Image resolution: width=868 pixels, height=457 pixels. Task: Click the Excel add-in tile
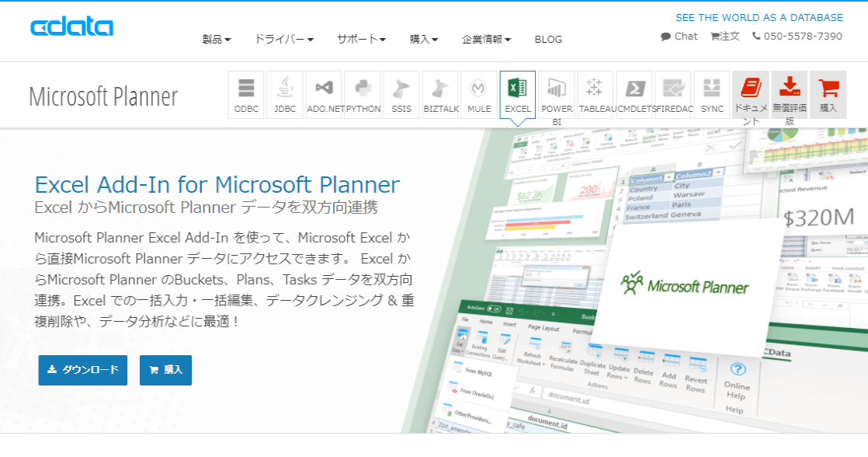coord(518,95)
